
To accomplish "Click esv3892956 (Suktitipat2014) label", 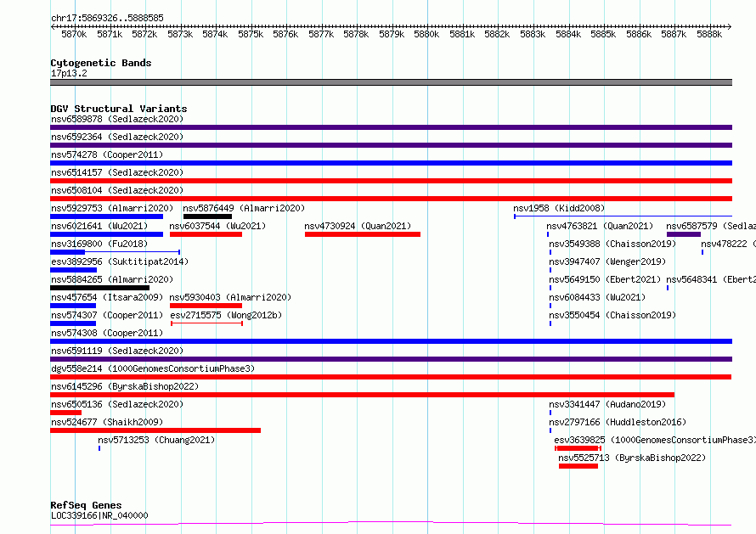I will pyautogui.click(x=120, y=261).
